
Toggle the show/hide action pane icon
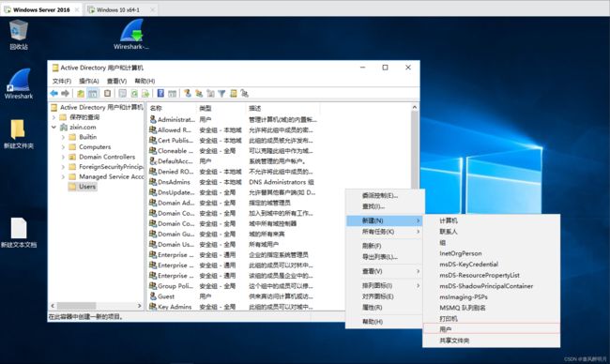(x=173, y=93)
